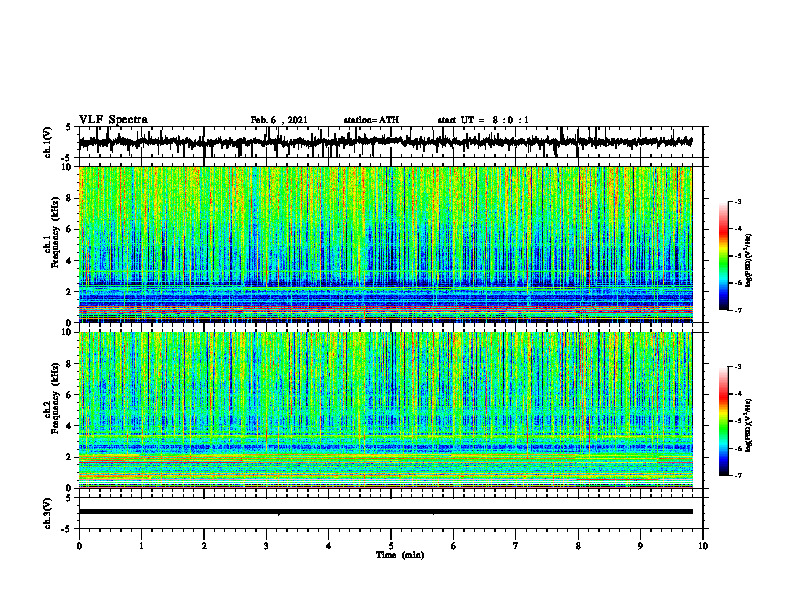Click the "VLF Spectra" plot title

(x=113, y=120)
